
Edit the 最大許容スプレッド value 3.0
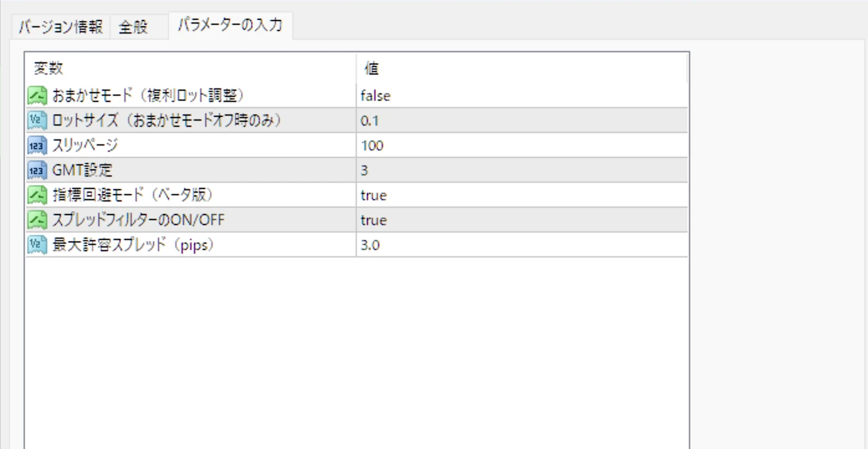click(x=370, y=245)
